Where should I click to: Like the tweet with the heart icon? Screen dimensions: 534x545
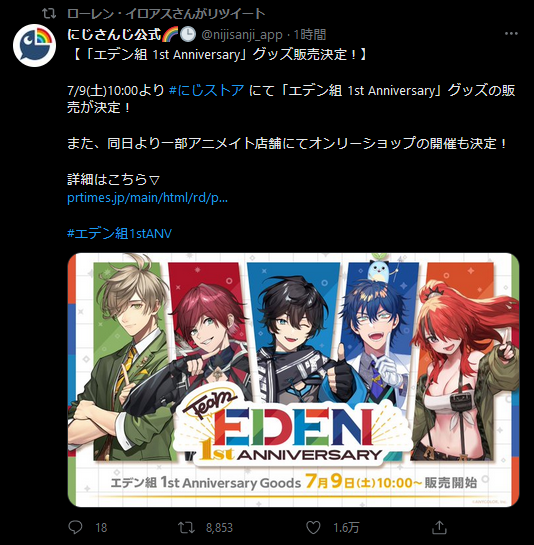[313, 528]
